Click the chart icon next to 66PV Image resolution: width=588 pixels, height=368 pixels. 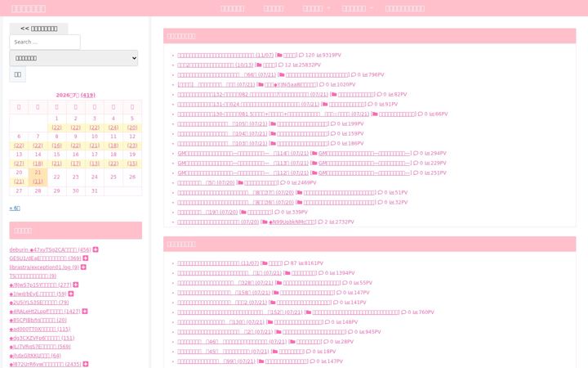pyautogui.click(x=432, y=114)
